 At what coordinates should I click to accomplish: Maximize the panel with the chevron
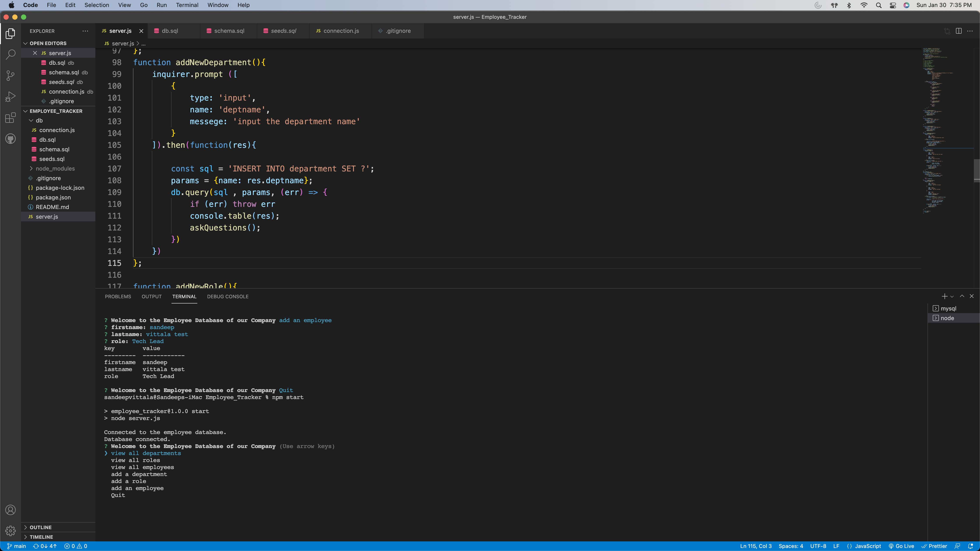click(962, 296)
